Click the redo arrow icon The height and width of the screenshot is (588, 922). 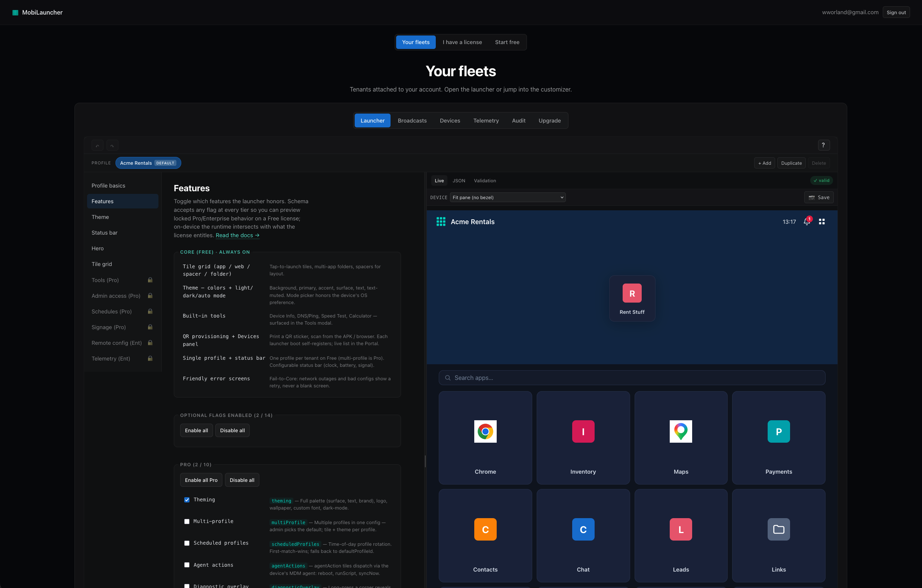(x=112, y=145)
